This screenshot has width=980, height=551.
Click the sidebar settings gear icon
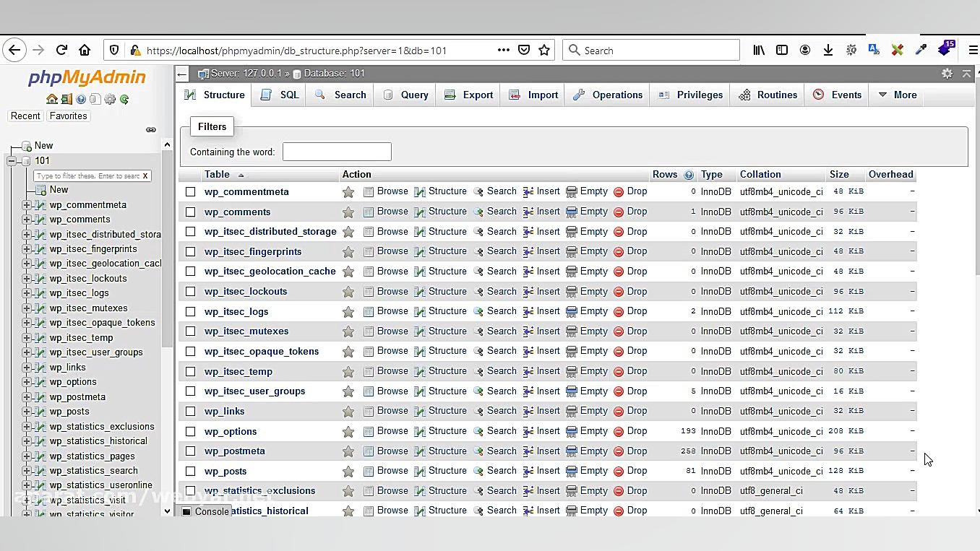[110, 99]
